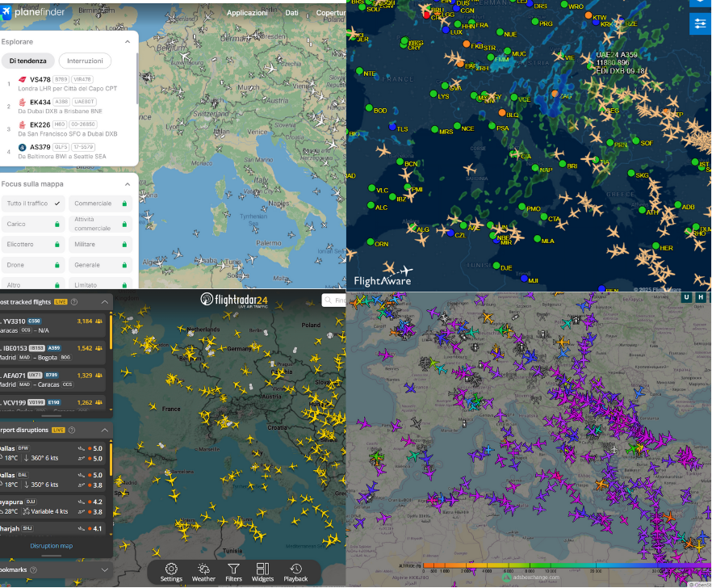Select the locked Altro focus filter

pos(33,284)
